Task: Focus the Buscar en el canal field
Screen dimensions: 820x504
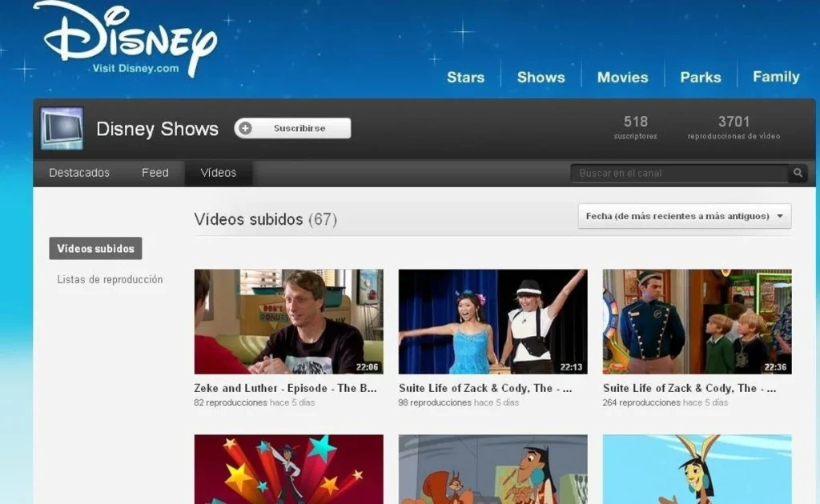Action: [679, 173]
